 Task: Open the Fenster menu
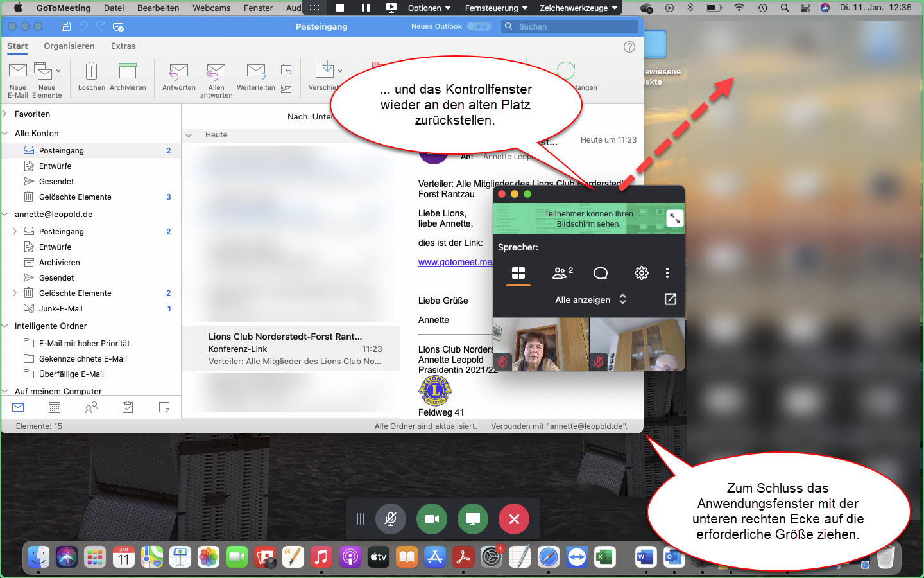pos(258,8)
